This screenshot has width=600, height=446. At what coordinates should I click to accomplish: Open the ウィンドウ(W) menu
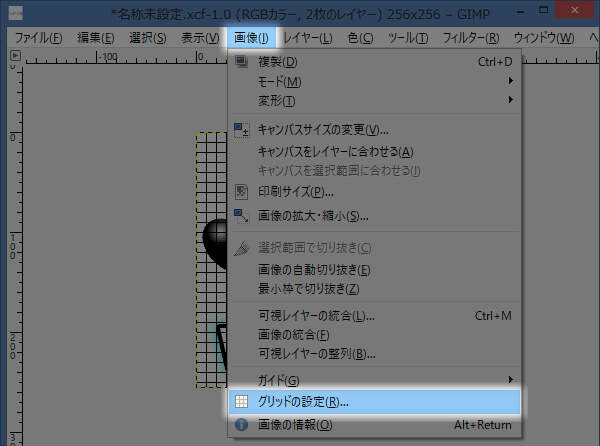(544, 38)
